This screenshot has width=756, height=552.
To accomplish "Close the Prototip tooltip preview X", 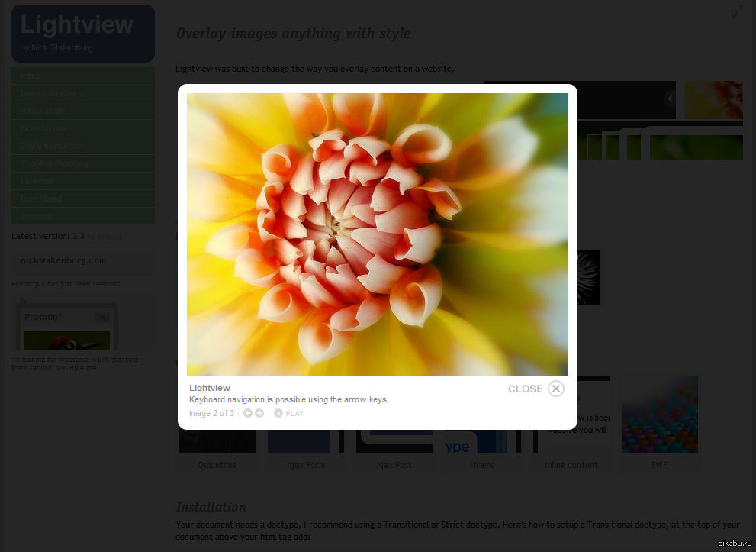I will (101, 317).
